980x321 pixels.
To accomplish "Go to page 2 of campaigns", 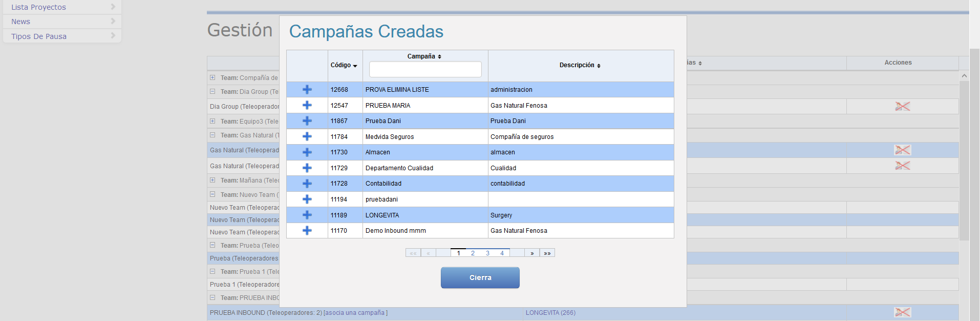I will [x=473, y=253].
